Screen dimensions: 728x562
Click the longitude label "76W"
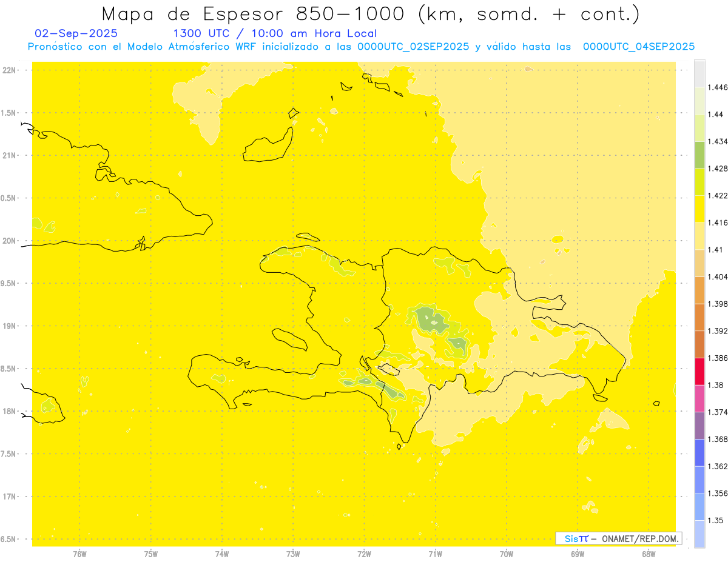pos(79,554)
